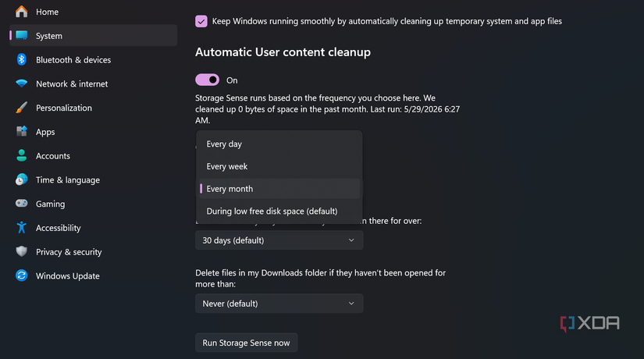Open Gaming settings
This screenshot has width=644, height=359.
(x=93, y=204)
